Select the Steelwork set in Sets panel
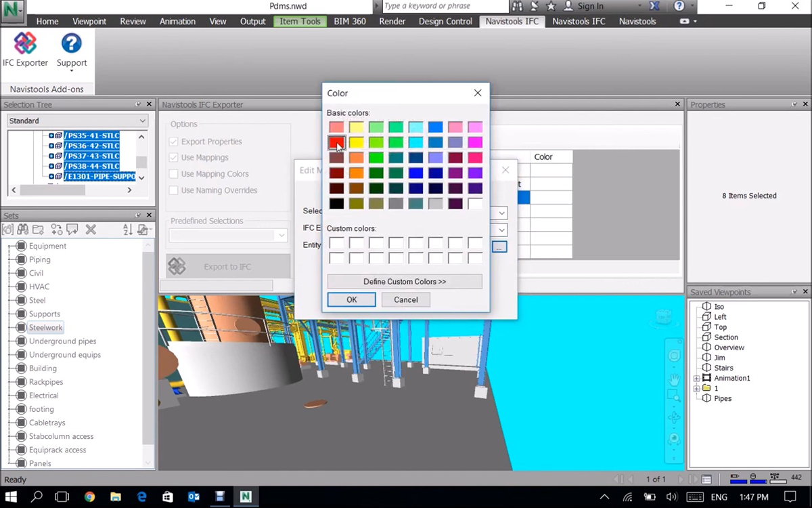Screen dimensions: 812x508 (x=45, y=327)
